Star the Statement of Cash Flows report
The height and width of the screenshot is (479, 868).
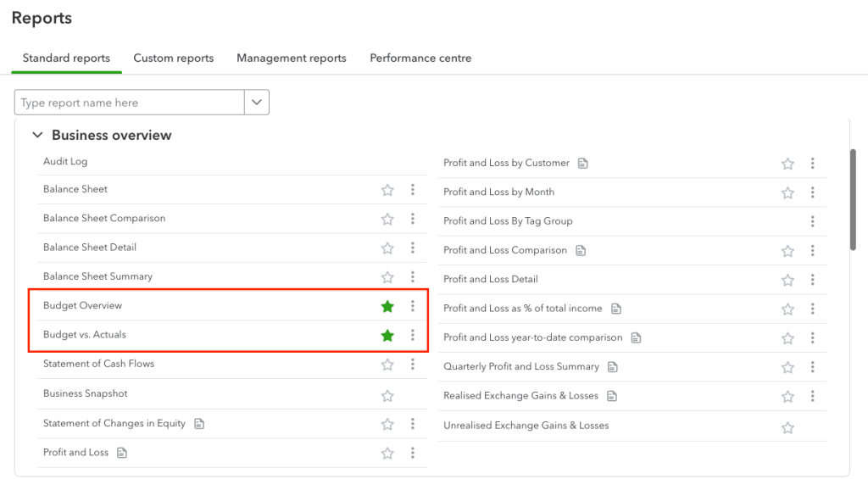click(387, 365)
